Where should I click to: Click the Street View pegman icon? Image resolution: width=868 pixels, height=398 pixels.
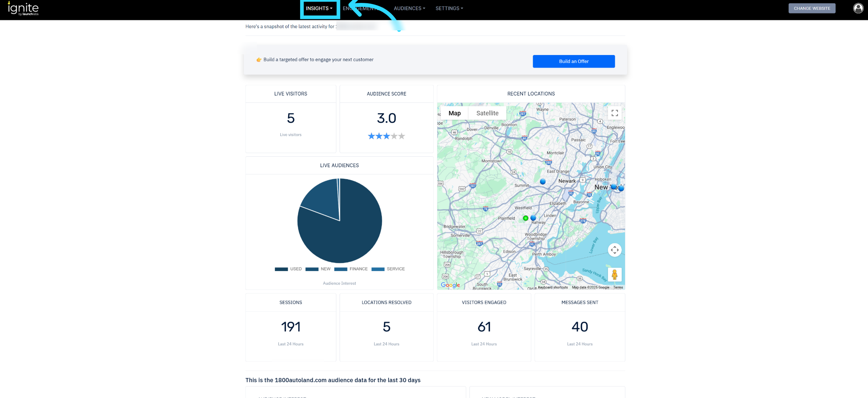point(614,275)
